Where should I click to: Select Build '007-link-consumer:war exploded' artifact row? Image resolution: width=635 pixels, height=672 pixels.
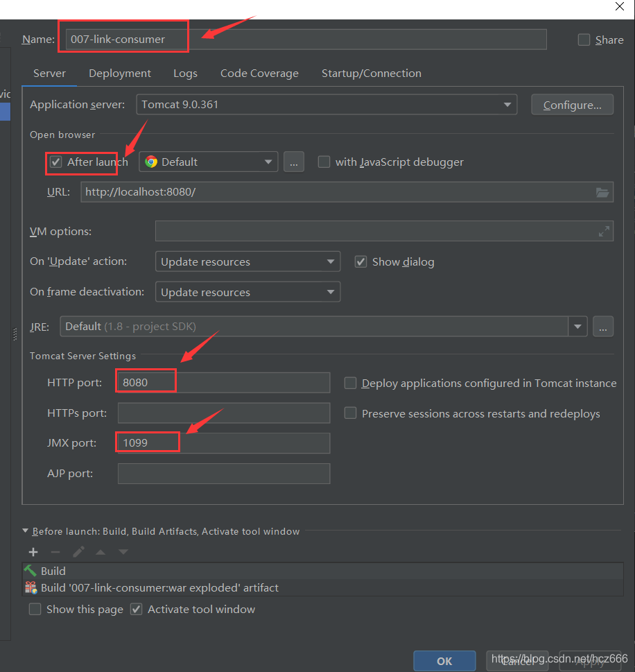click(x=322, y=587)
